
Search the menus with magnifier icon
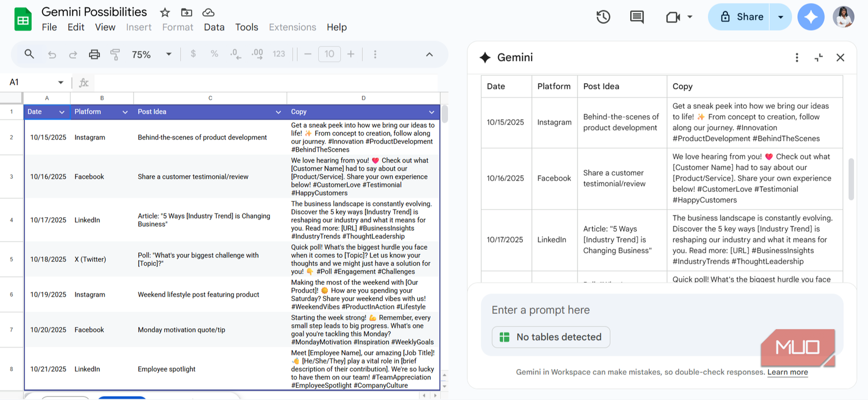click(x=29, y=54)
